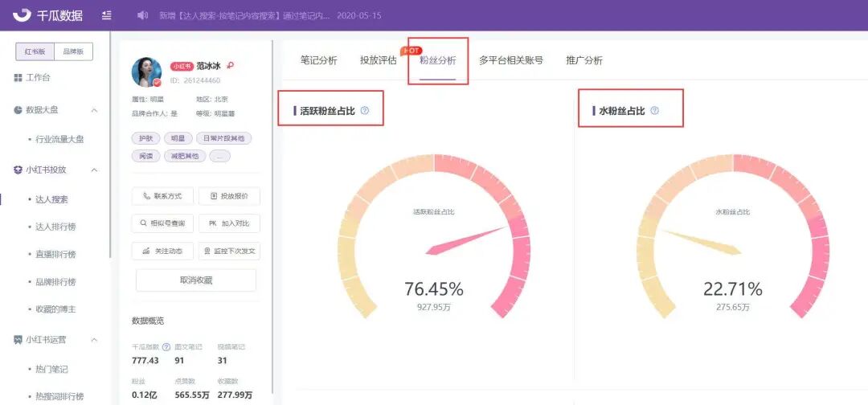Open help icon next to 活跃粉丝占比
This screenshot has height=405, width=868.
click(x=364, y=110)
